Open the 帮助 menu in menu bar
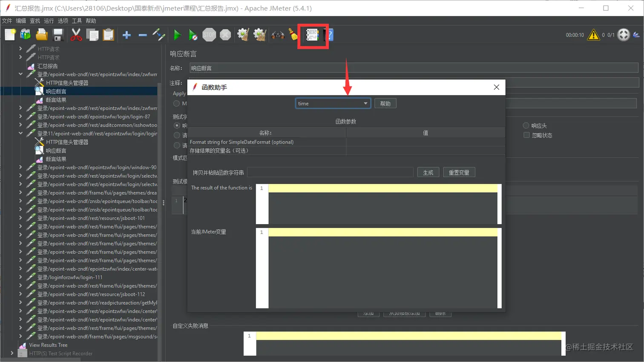This screenshot has width=644, height=362. coord(91,21)
